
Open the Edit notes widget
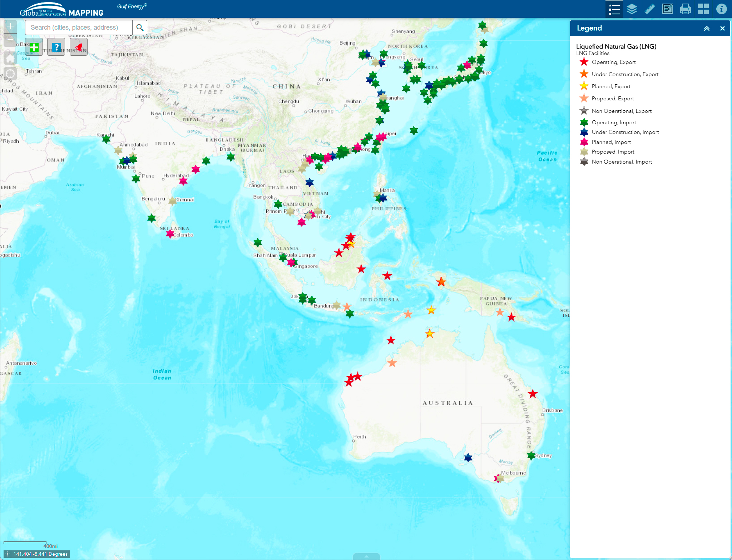tap(667, 9)
